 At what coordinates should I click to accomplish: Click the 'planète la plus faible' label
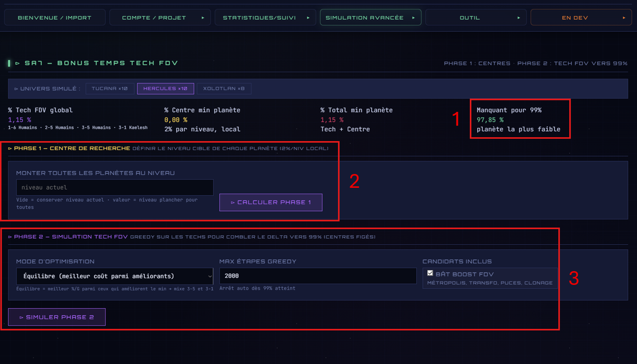519,129
